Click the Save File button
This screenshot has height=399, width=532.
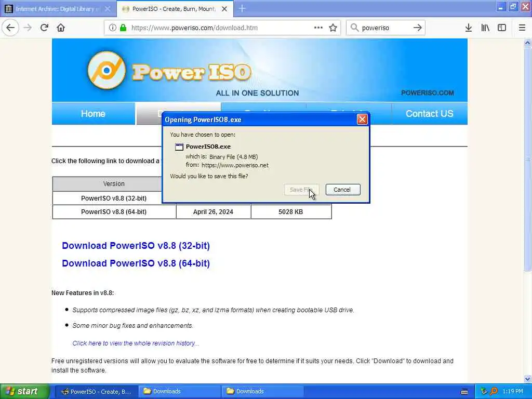[x=301, y=190]
